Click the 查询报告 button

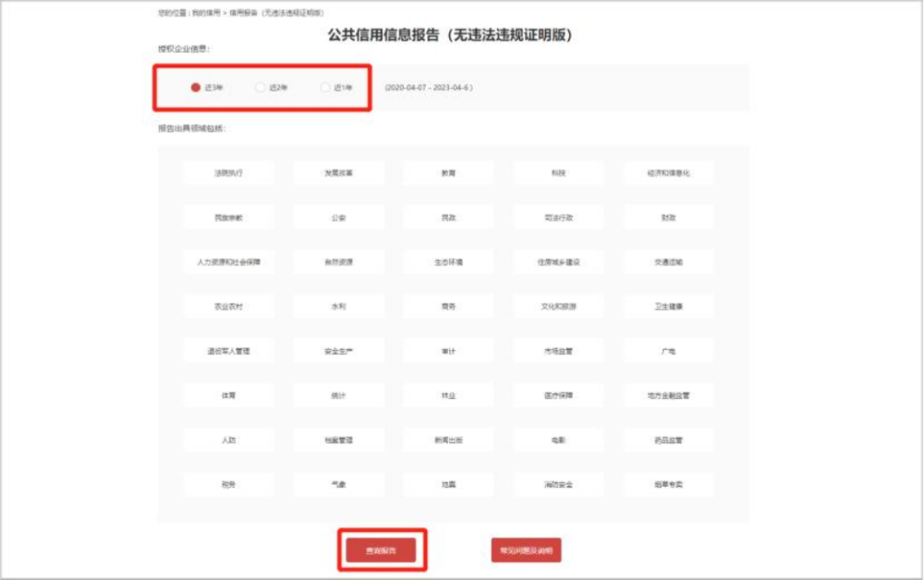coord(382,550)
